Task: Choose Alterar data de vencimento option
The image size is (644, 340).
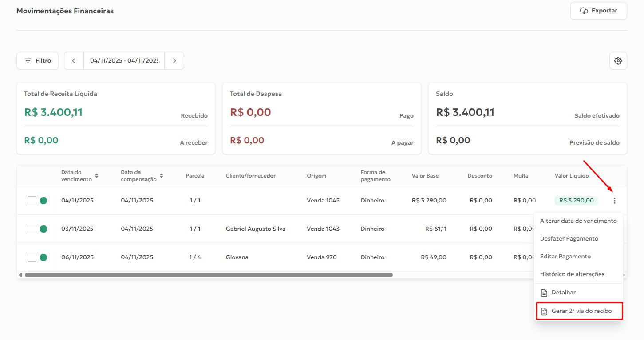Action: (578, 221)
